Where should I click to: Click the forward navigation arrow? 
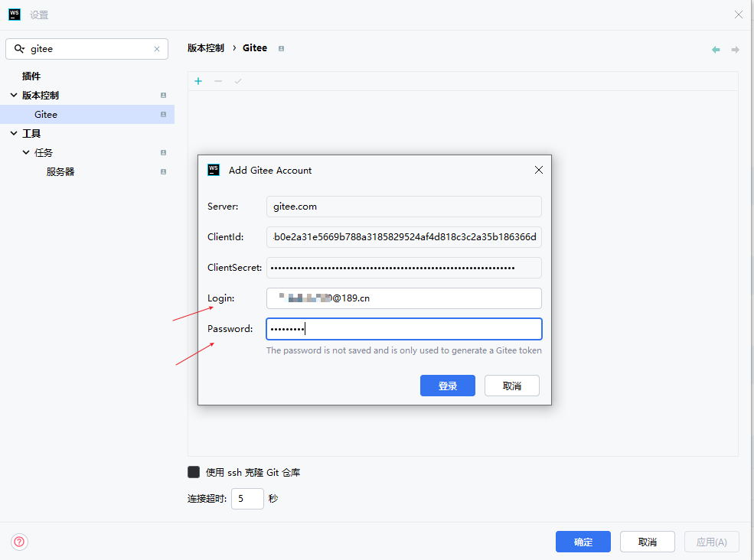tap(736, 50)
